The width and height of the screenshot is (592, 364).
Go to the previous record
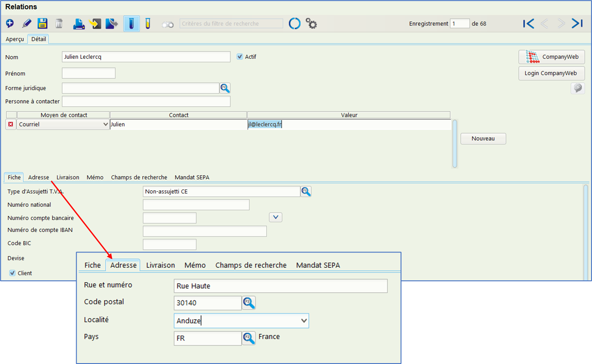click(544, 24)
